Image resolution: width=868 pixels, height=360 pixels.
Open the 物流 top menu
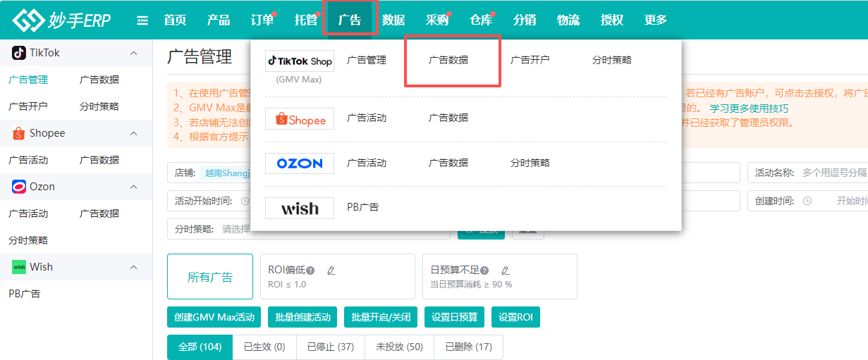[x=568, y=20]
